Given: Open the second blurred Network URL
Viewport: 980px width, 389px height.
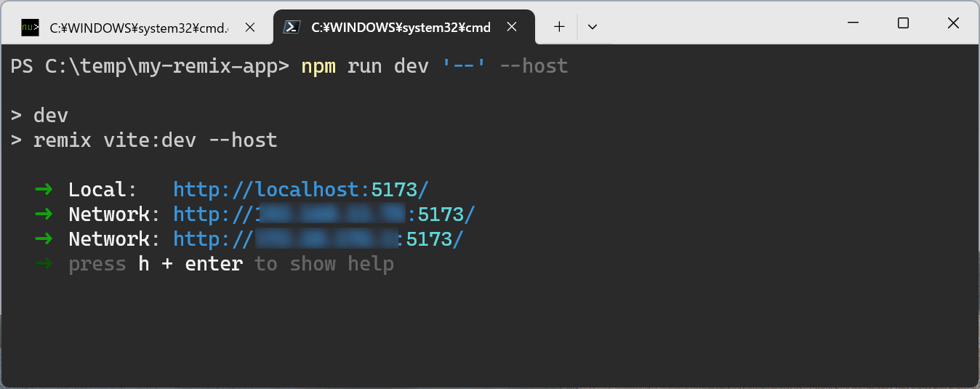Looking at the screenshot, I should pyautogui.click(x=318, y=239).
